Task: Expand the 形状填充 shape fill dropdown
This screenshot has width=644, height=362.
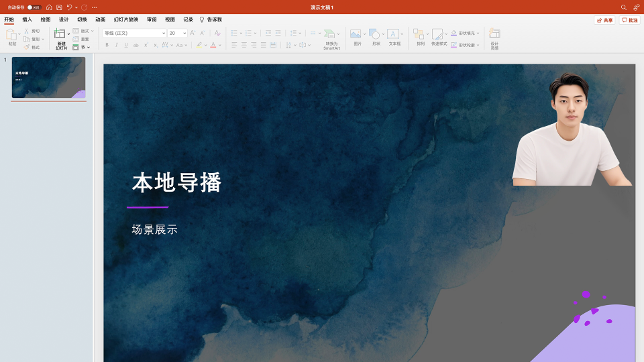Action: point(478,33)
